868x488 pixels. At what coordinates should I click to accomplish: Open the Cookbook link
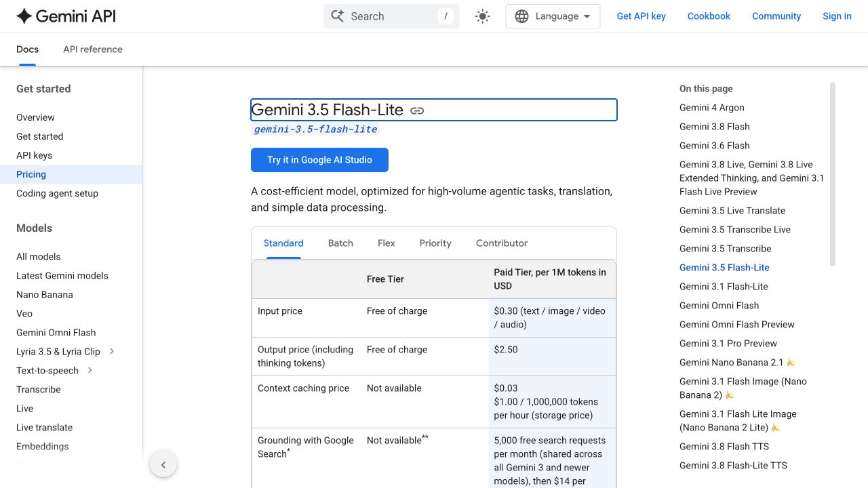coord(709,16)
